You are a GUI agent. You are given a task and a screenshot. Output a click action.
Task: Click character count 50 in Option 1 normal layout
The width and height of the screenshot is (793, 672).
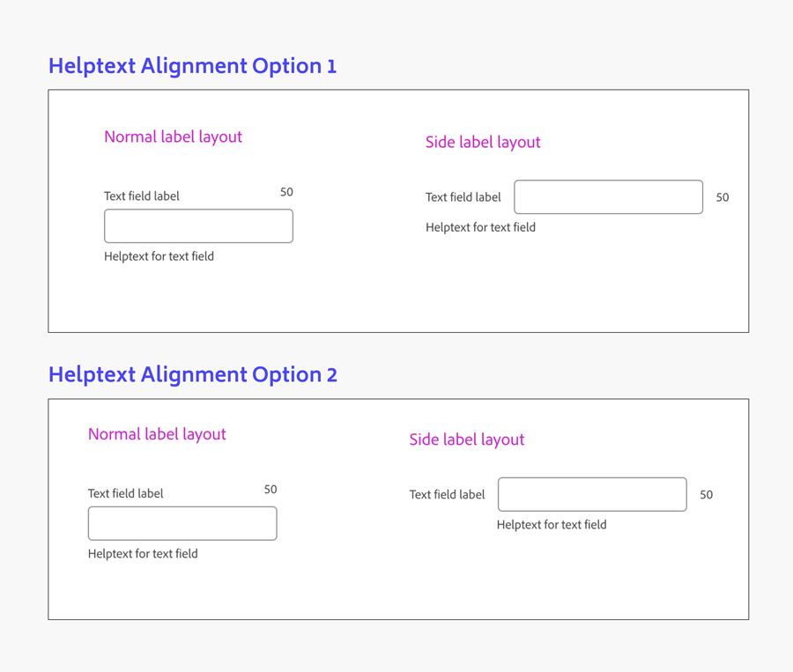(286, 192)
